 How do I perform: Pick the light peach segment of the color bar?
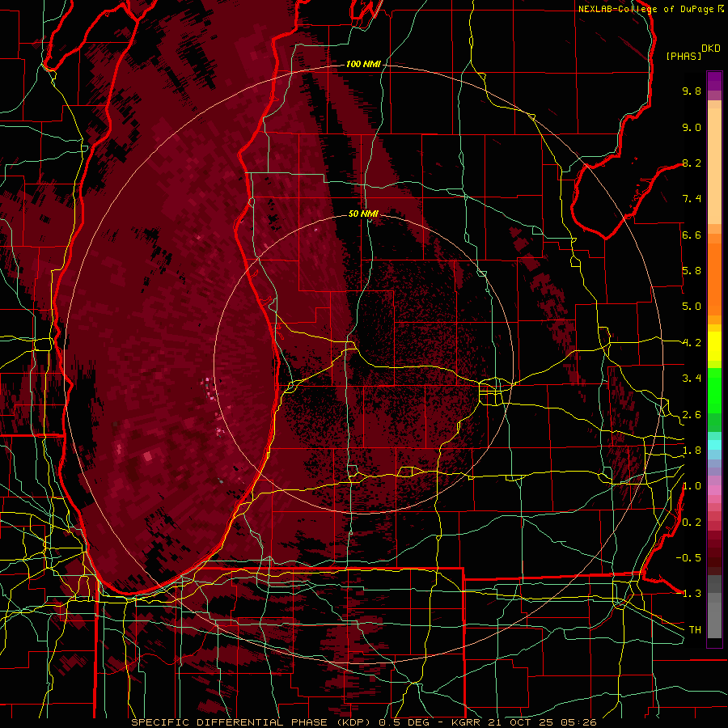[714, 167]
